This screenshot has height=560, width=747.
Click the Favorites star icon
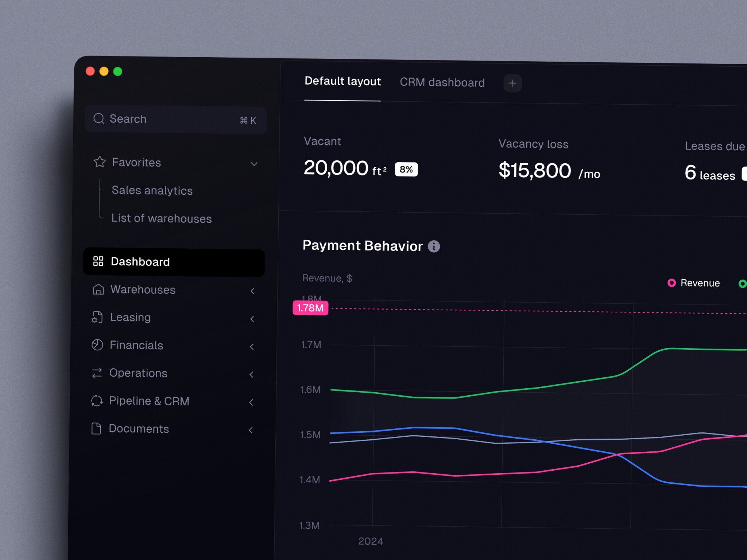click(100, 162)
